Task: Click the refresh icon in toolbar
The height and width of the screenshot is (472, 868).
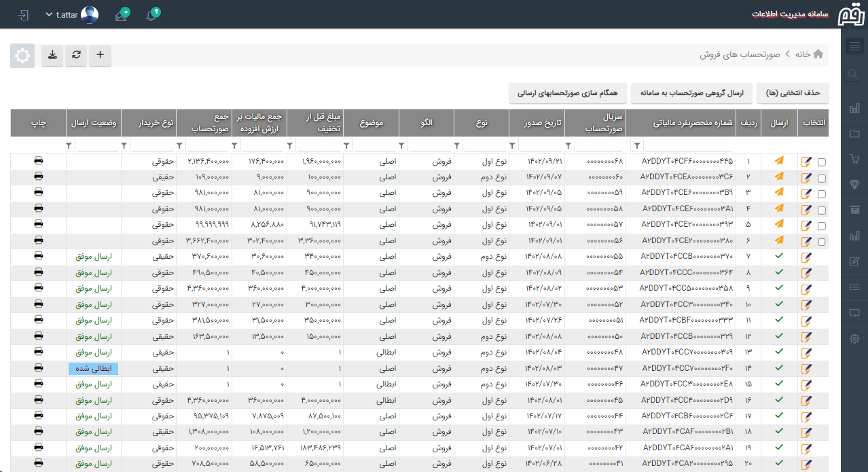Action: (x=76, y=56)
